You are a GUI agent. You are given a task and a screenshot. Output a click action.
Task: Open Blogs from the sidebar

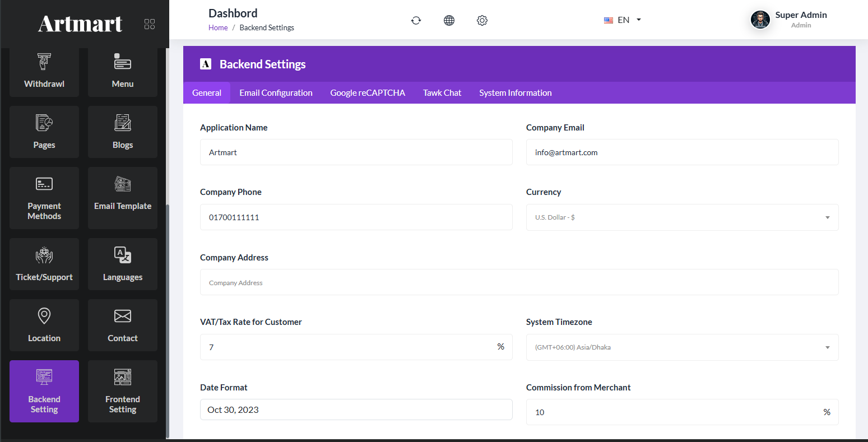click(123, 132)
